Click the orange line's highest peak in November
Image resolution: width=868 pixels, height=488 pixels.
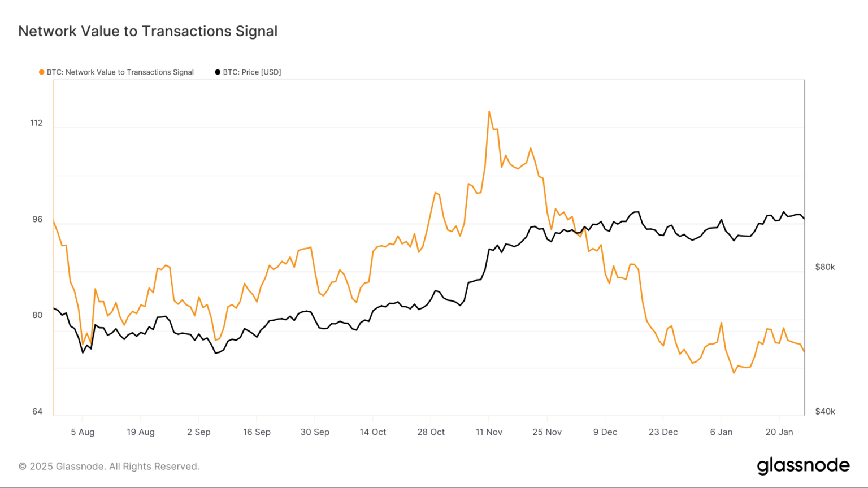489,111
